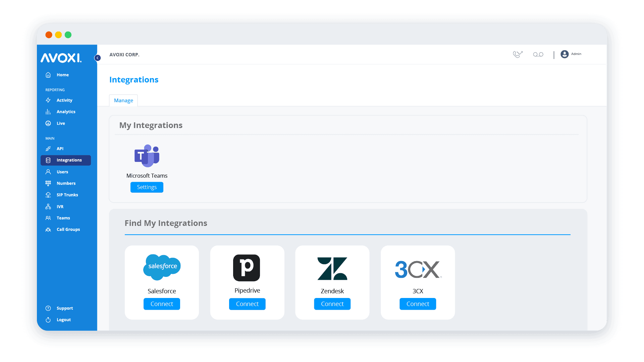Click the SIP Trunks icon
The width and height of the screenshot is (644, 362).
pos(48,194)
